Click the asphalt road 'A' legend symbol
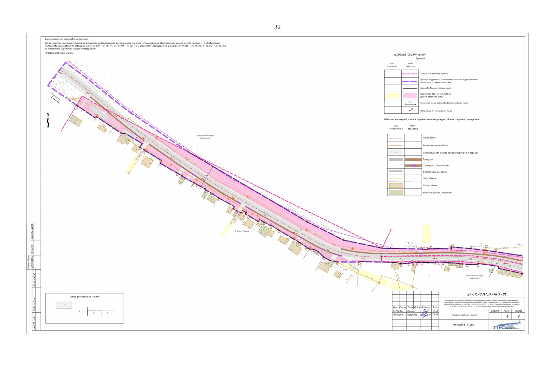Viewport: 555px width, 392px height. coord(396,153)
